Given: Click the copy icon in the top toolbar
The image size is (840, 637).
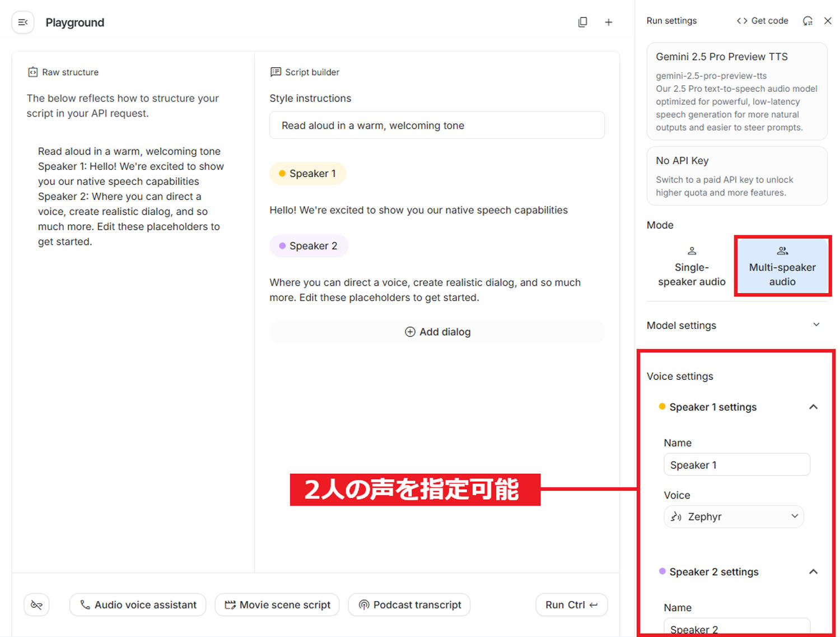Looking at the screenshot, I should [582, 22].
